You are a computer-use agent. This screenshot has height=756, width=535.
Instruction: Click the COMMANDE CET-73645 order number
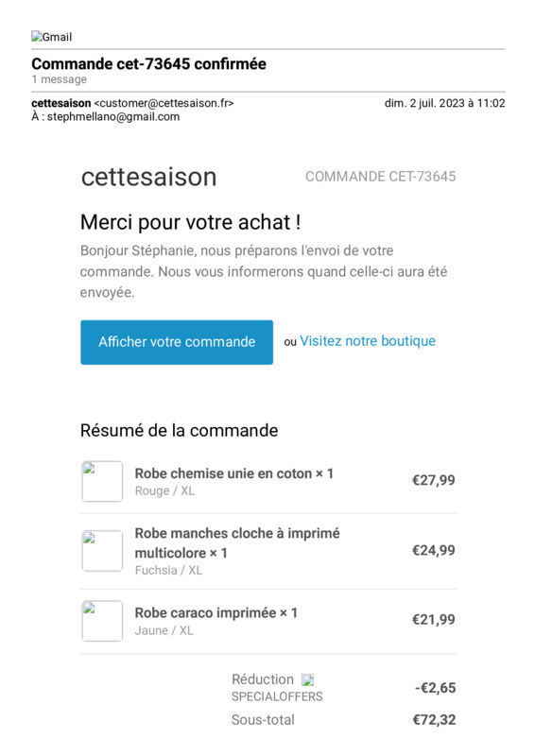tap(381, 177)
